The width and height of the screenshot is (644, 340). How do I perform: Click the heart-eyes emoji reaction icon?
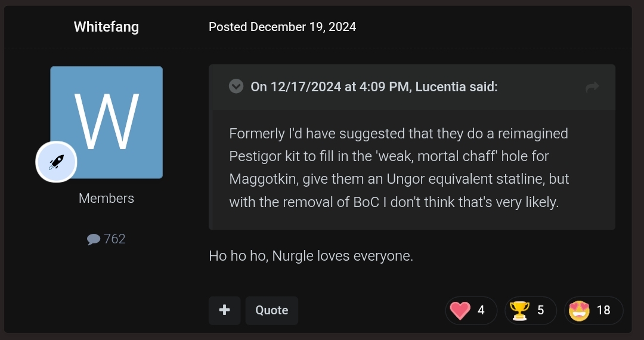tap(579, 310)
